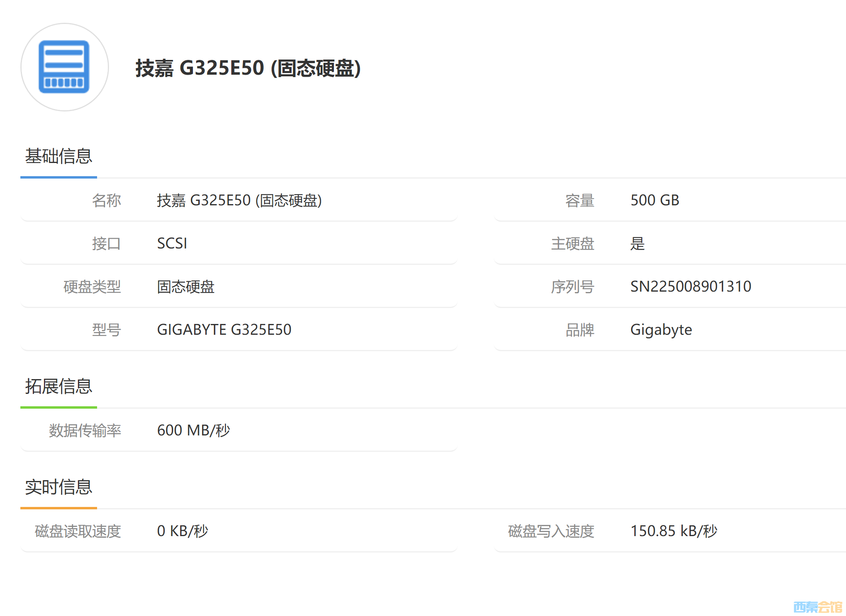Click the 磁盘写入速度 value 150.85 kB/秒
This screenshot has width=846, height=616.
[x=674, y=531]
